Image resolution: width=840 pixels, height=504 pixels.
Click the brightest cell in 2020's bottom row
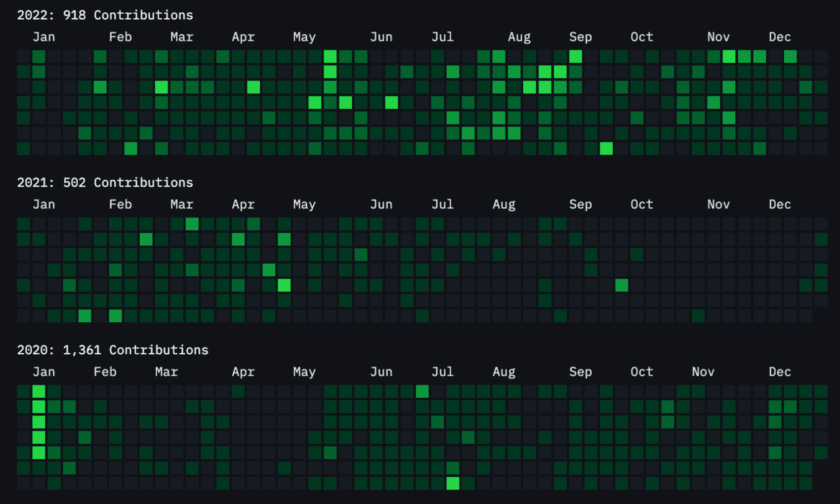click(x=453, y=483)
